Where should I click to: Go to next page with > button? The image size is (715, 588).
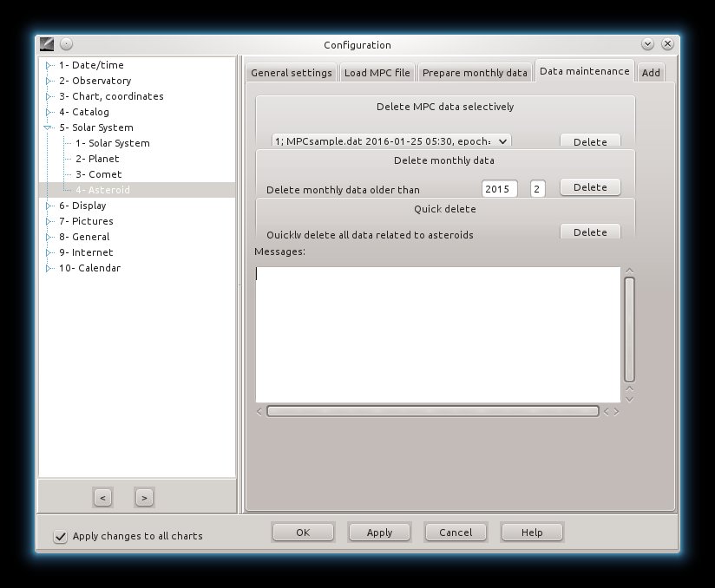(145, 498)
